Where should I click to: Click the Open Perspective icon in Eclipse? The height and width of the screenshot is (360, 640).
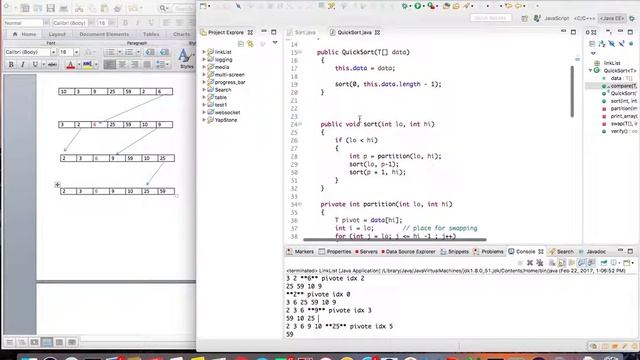point(524,18)
